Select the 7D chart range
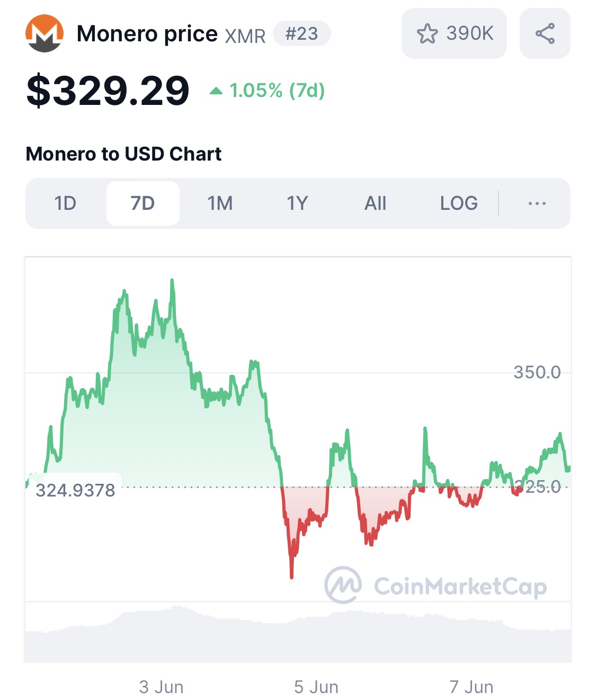Screen dimensions: 596x700 (143, 203)
